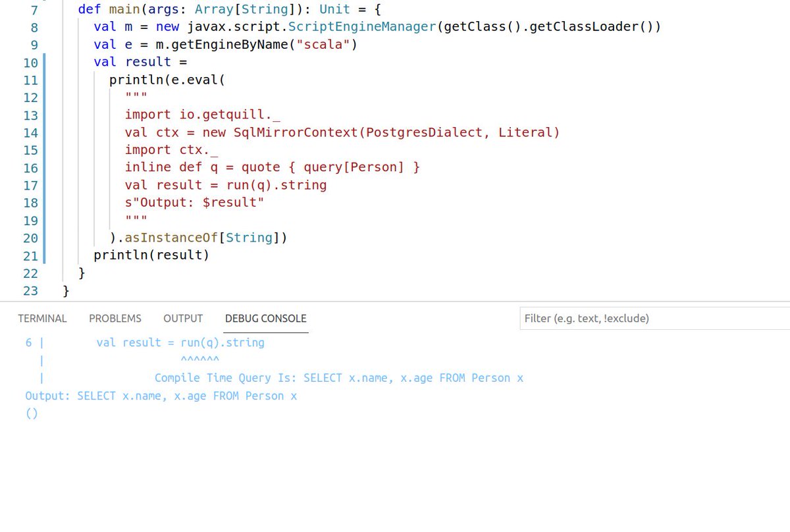Screen dimensions: 790x532
Task: Show the OUTPUT tab
Action: click(x=183, y=319)
